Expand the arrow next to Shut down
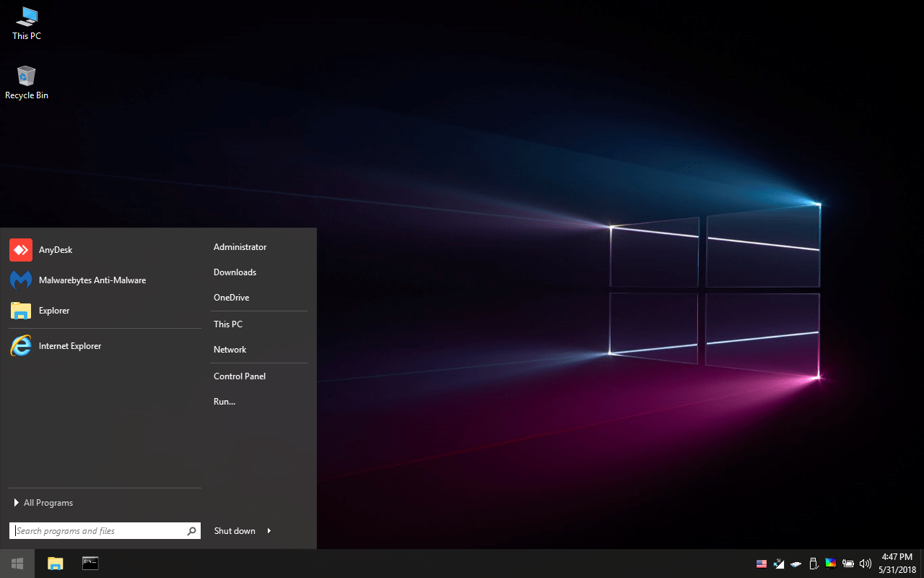The image size is (924, 578). [x=269, y=531]
